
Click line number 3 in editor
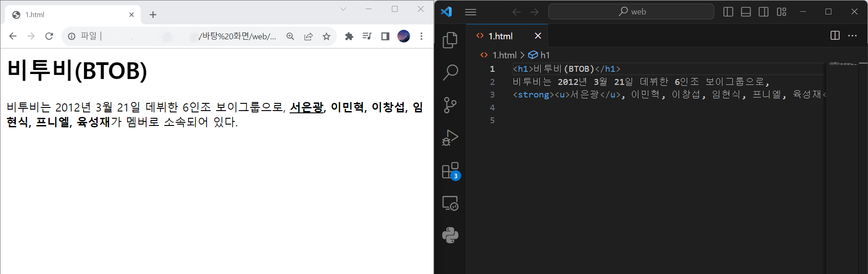coord(492,95)
